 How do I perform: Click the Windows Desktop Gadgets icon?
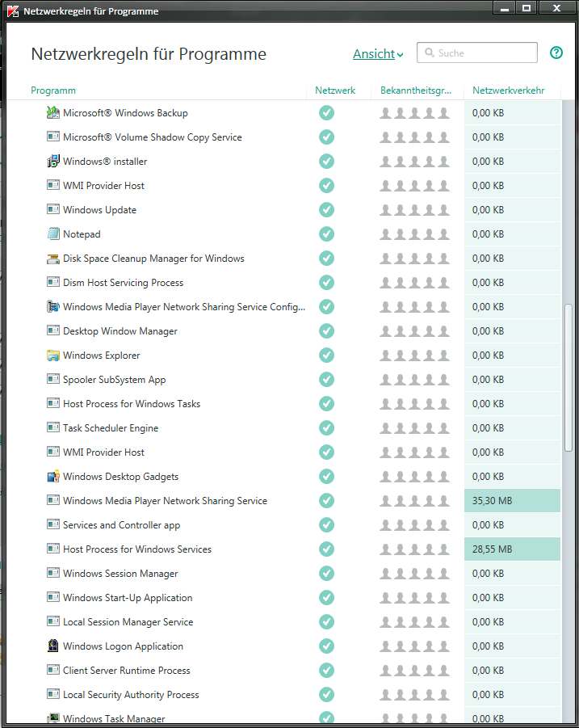click(52, 477)
